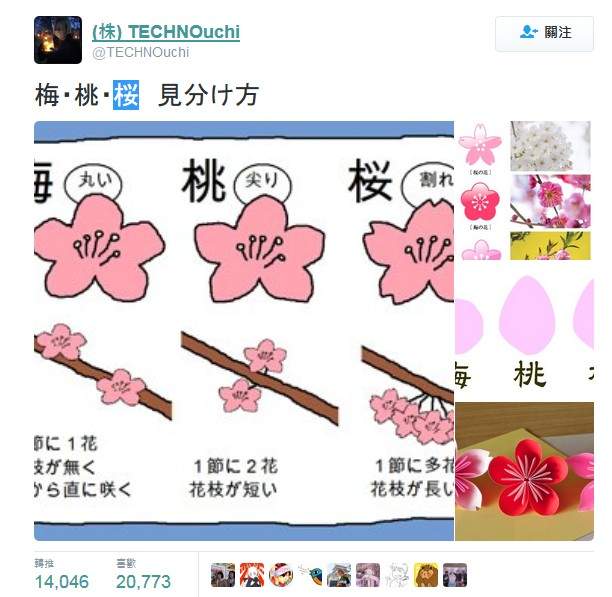Screen dimensions: 612x597
Task: Click the kingfisher bird avatar
Action: pyautogui.click(x=310, y=575)
